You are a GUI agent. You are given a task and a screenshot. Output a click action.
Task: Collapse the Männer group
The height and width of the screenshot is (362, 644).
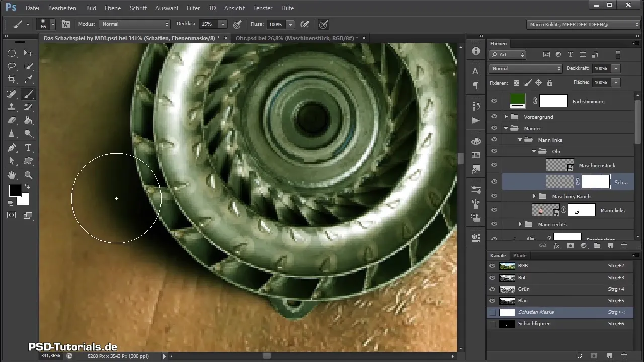pos(506,128)
